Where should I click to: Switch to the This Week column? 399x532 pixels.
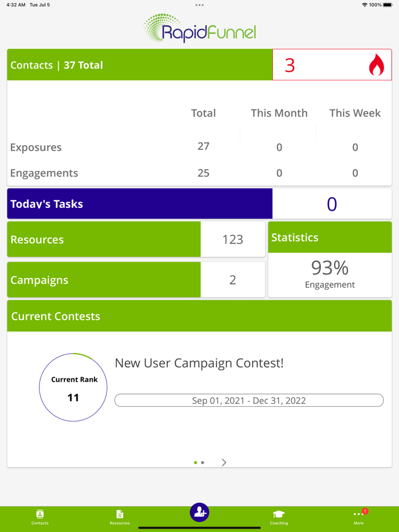pyautogui.click(x=355, y=113)
